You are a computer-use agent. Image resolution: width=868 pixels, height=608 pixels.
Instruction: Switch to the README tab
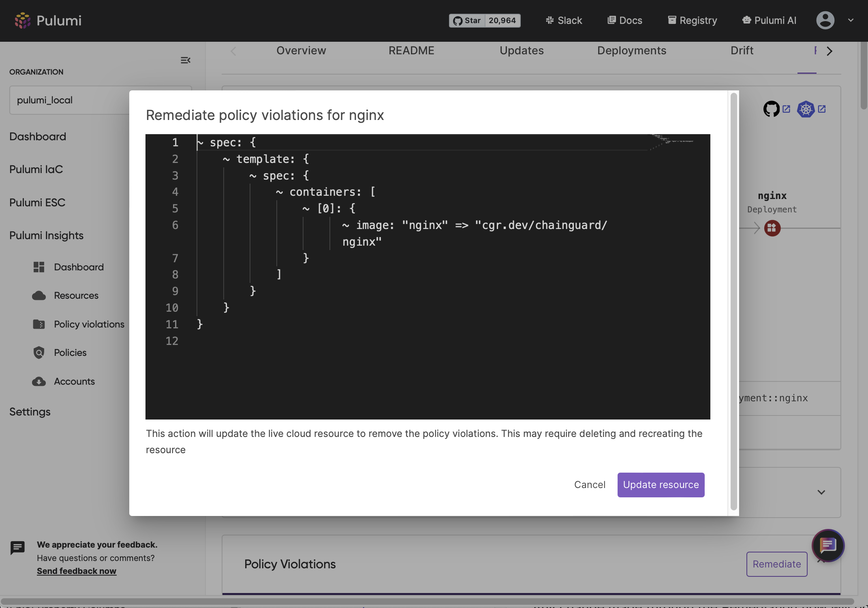pos(411,51)
